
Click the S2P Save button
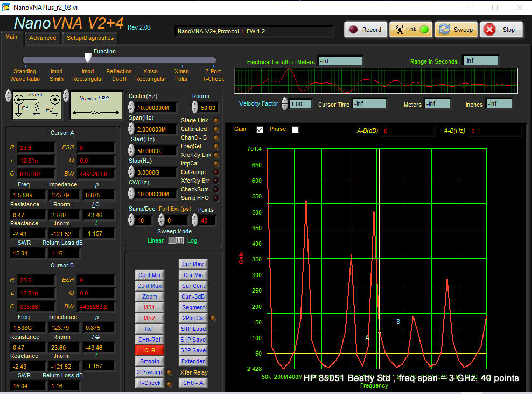[193, 350]
